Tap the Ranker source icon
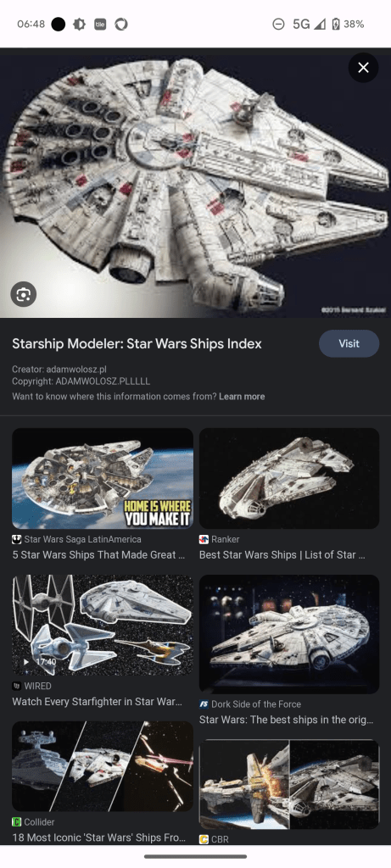The image size is (391, 868). (x=204, y=539)
